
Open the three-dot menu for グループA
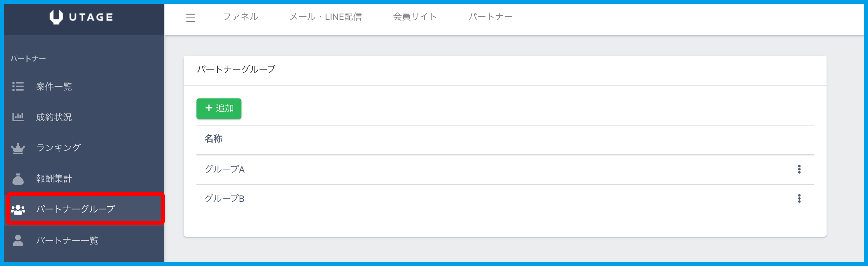[799, 169]
